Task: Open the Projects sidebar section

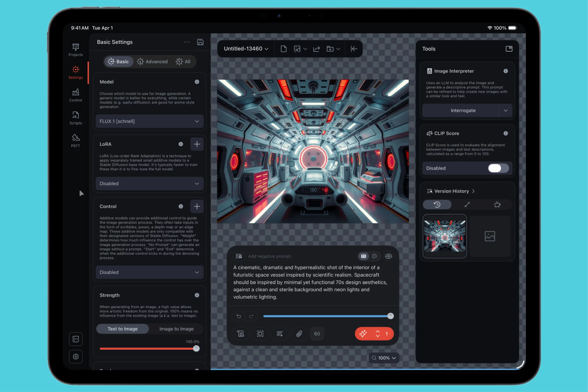Action: 76,50
